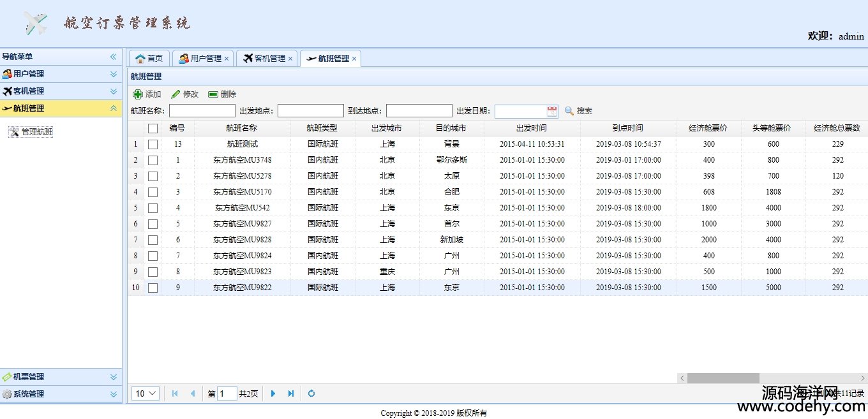The image size is (868, 419).
Task: Check the row for 东方航空MU5170
Action: tap(153, 192)
